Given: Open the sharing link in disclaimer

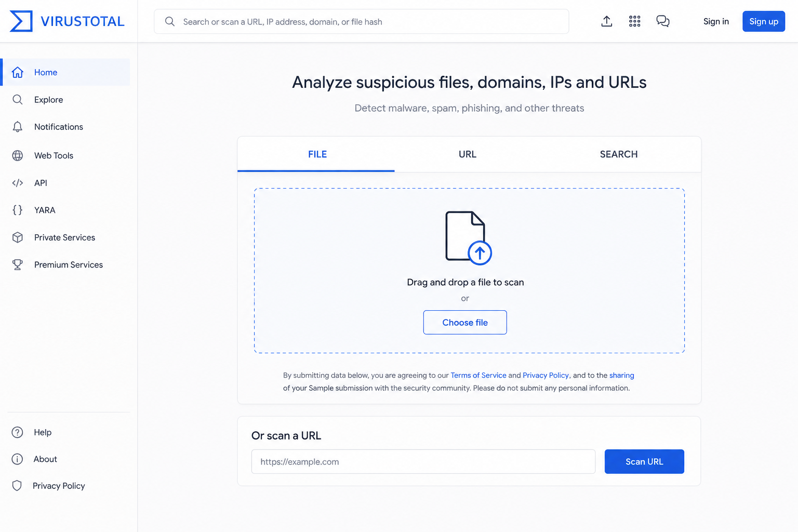Looking at the screenshot, I should pyautogui.click(x=622, y=375).
